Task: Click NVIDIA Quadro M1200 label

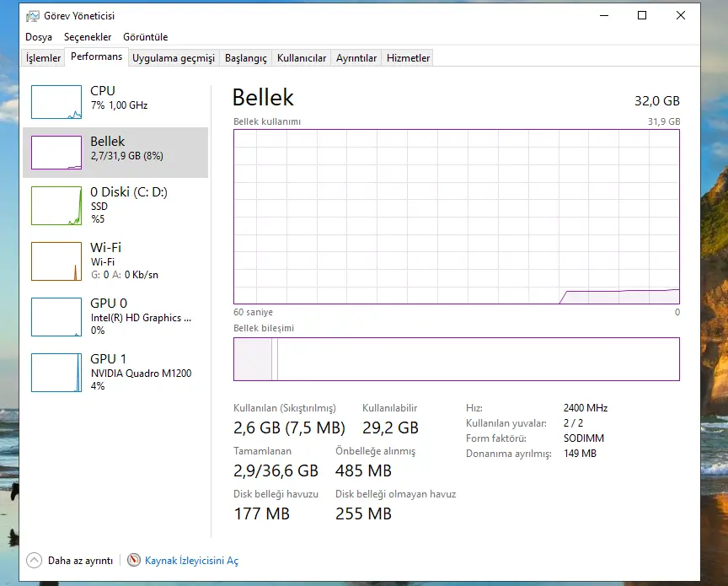Action: click(141, 374)
